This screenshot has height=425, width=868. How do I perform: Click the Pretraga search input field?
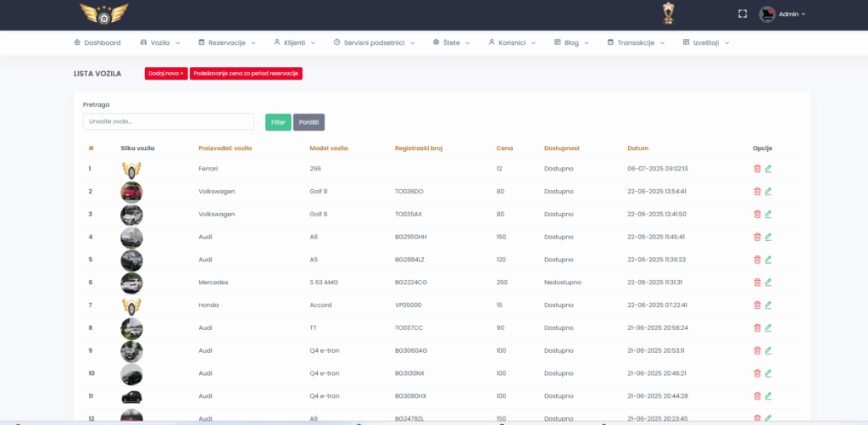[x=168, y=121]
